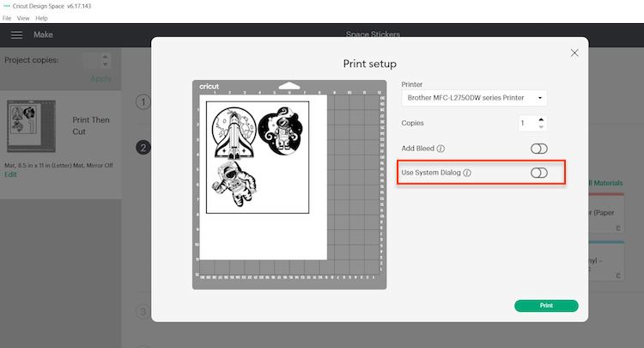Open the hamburger menu next to Make
Viewport: 644px width, 348px height.
(16, 35)
